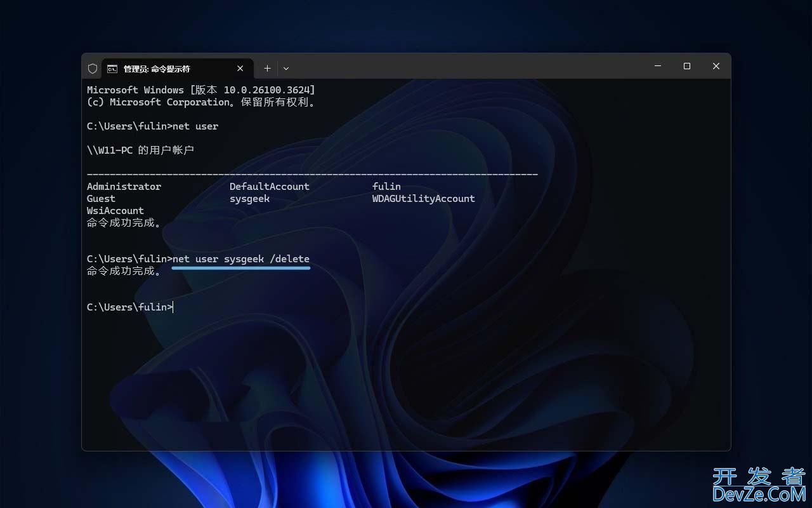Image resolution: width=812 pixels, height=508 pixels.
Task: Click the cmd icon on the tab
Action: [x=112, y=69]
